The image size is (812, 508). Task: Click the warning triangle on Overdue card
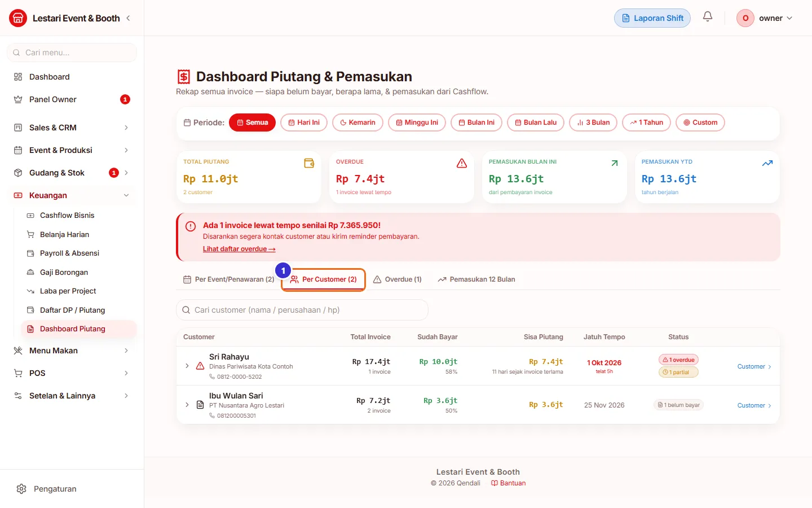point(462,163)
